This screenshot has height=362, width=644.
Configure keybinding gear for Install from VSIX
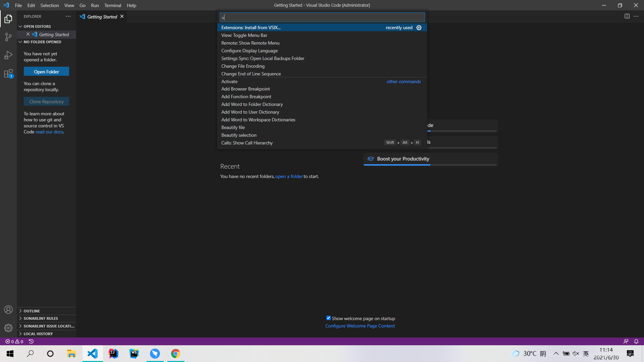pyautogui.click(x=419, y=27)
